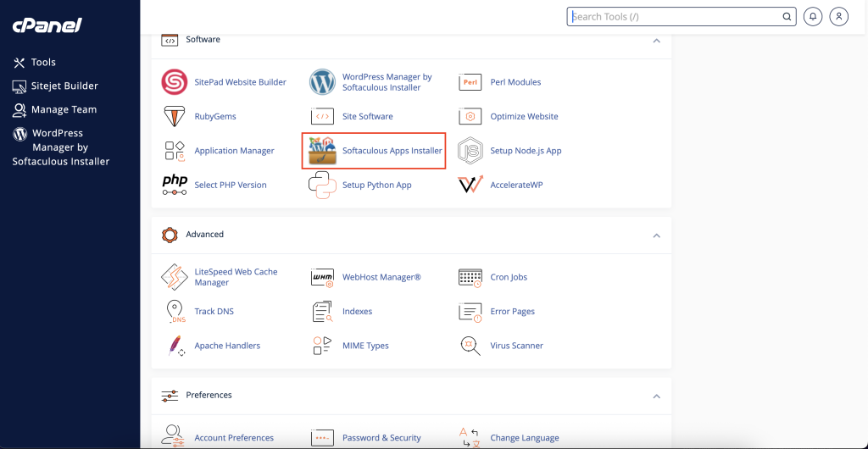Click the Setup Python App icon
The height and width of the screenshot is (449, 868).
pyautogui.click(x=323, y=186)
